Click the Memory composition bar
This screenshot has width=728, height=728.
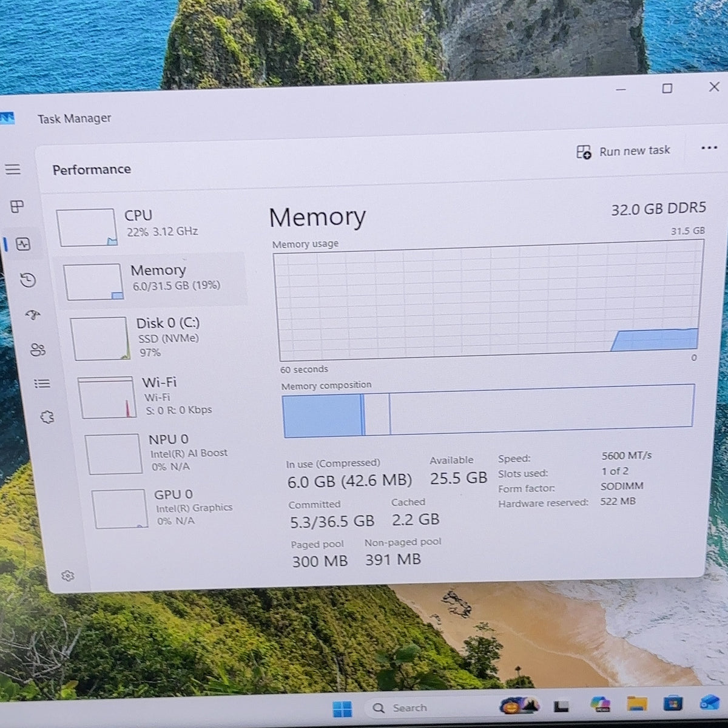(x=488, y=411)
